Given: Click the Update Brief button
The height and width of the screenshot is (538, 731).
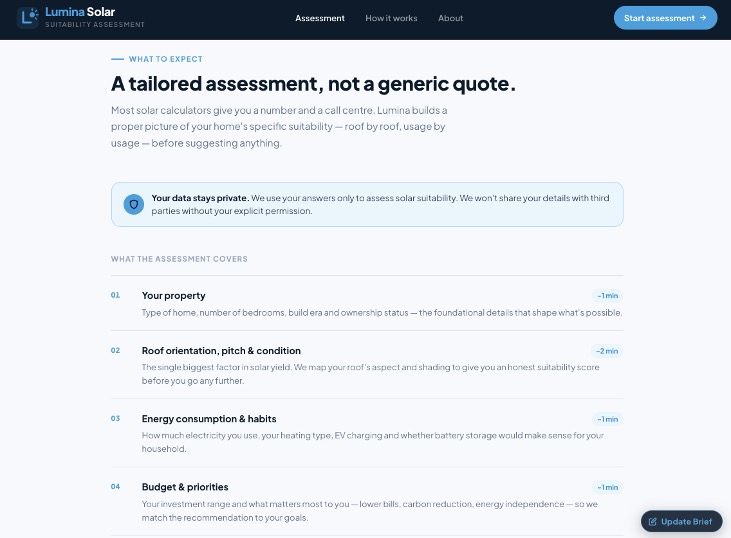Looking at the screenshot, I should point(682,521).
